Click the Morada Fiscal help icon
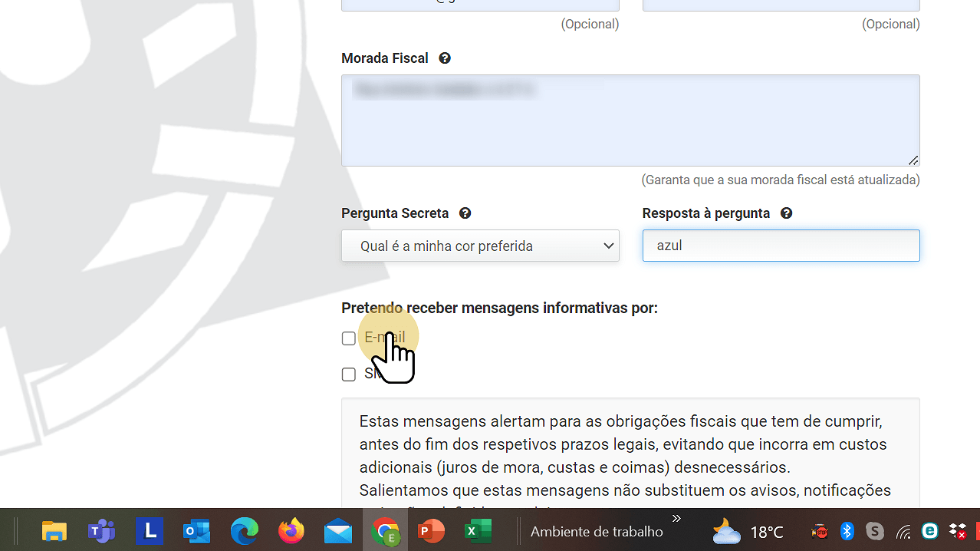 (x=445, y=58)
